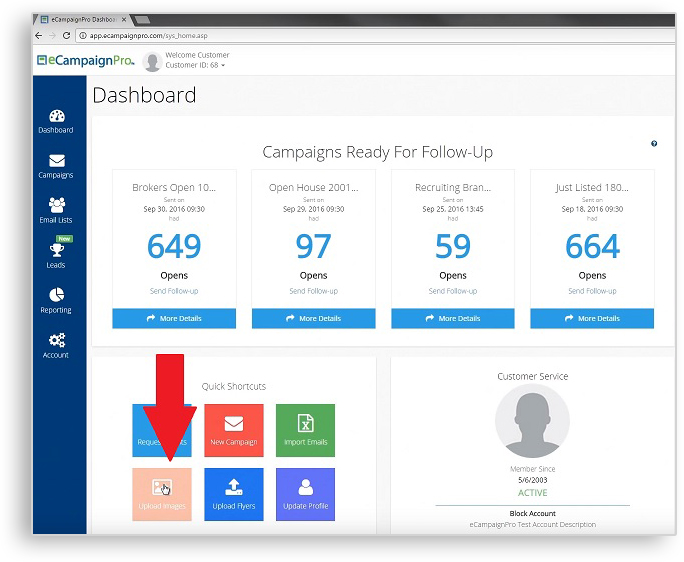This screenshot has height=562, width=684.
Task: Click the 664 opens count
Action: [x=592, y=246]
